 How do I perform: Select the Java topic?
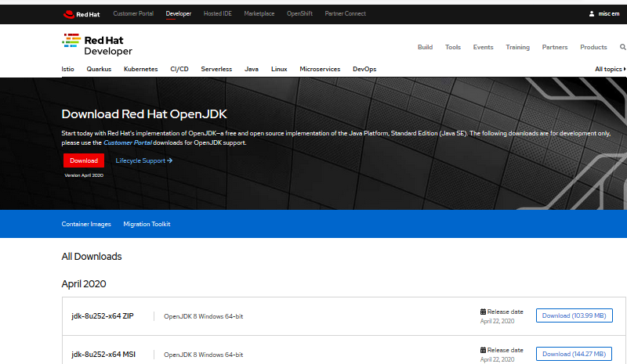click(252, 69)
